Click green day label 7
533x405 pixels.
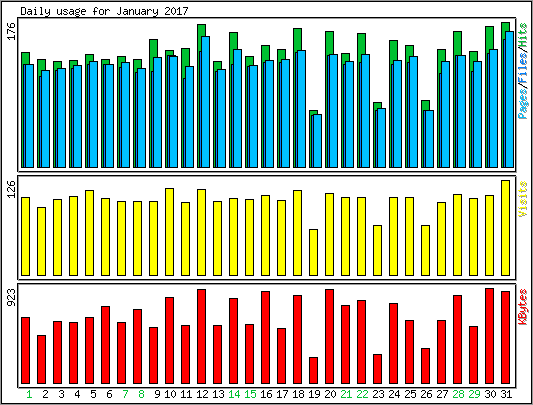coord(125,394)
